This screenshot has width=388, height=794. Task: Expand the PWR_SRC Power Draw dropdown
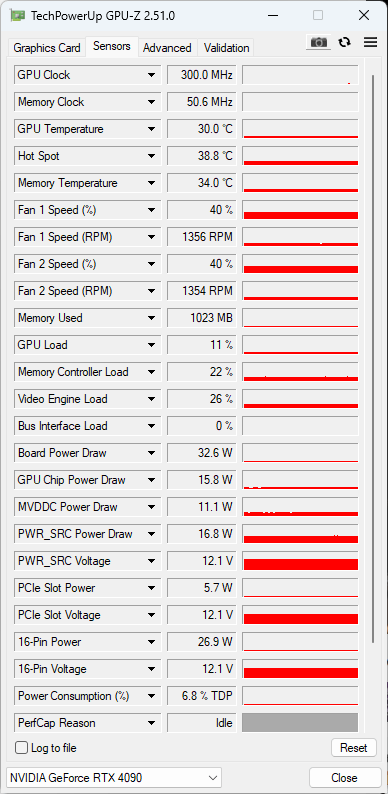pos(151,534)
